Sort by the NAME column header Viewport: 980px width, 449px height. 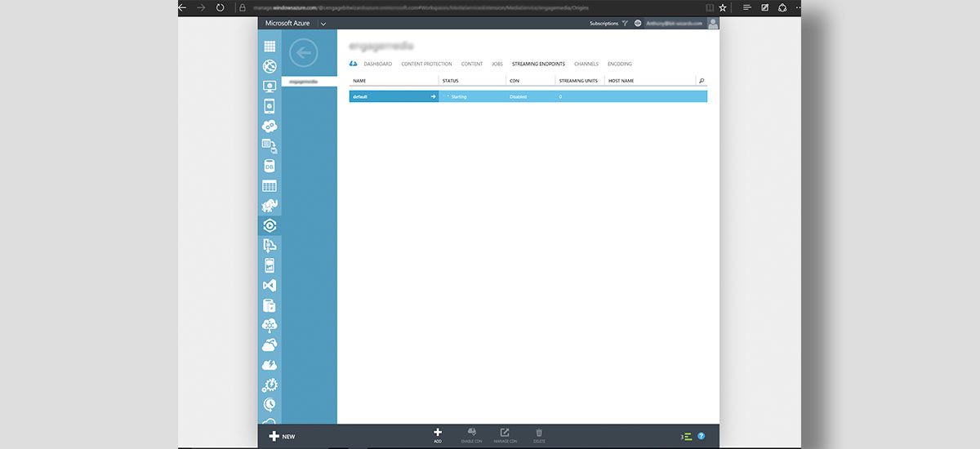pyautogui.click(x=359, y=81)
